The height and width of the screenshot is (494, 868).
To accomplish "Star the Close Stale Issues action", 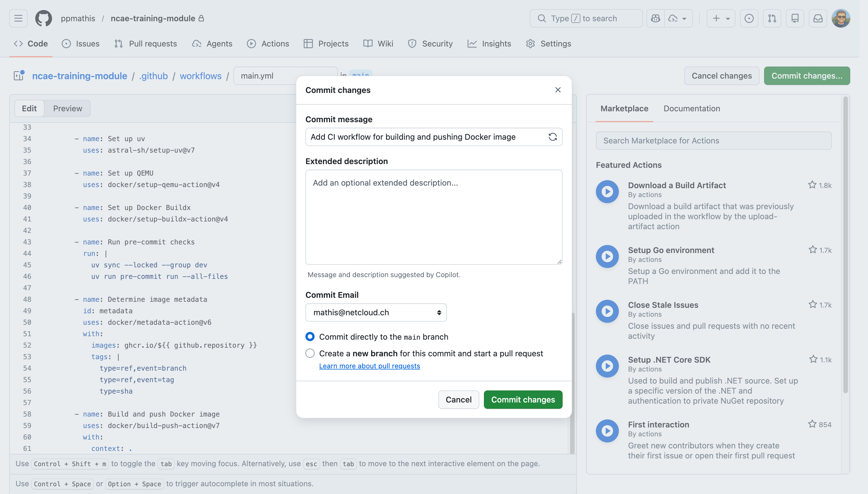I will [x=812, y=304].
